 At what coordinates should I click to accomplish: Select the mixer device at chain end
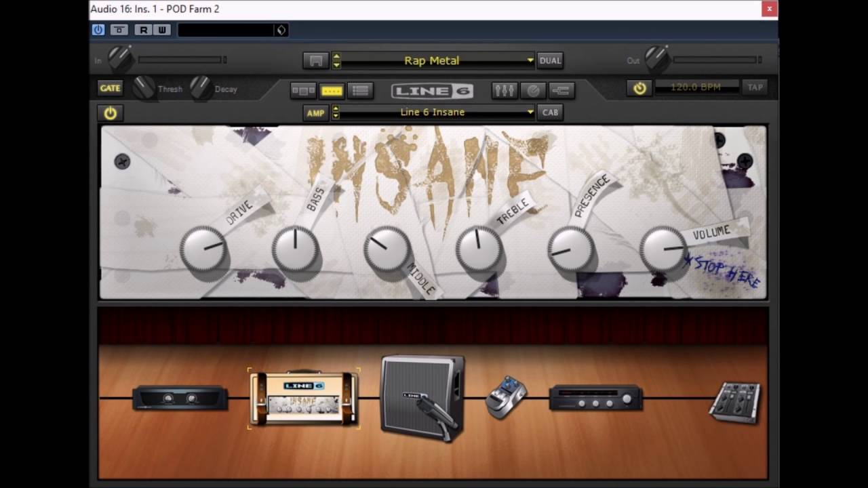pos(736,402)
